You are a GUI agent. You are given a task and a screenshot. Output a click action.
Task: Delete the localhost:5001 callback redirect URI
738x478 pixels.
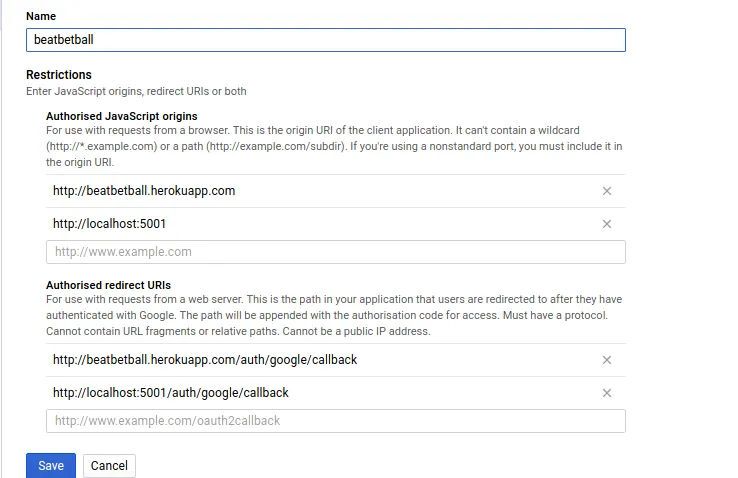pos(606,393)
